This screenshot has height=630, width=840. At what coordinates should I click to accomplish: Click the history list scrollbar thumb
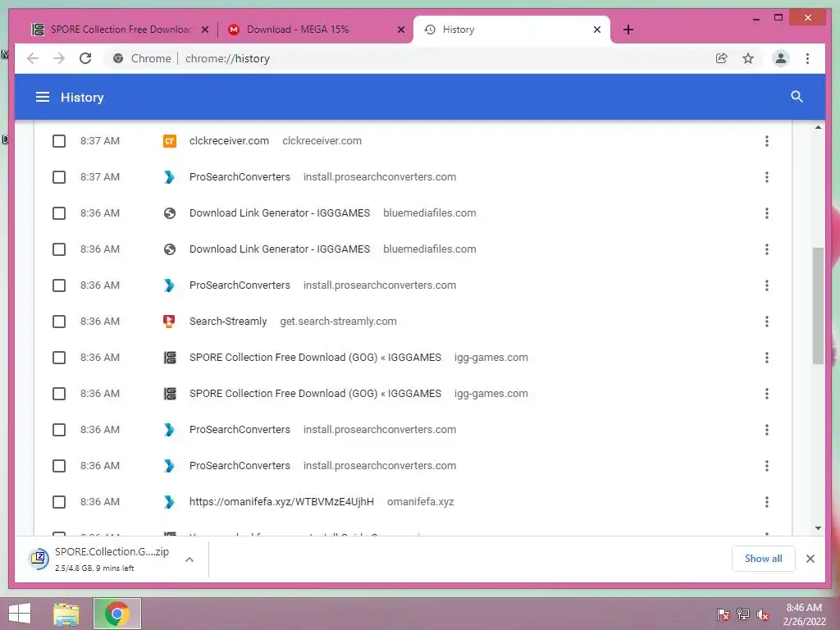click(x=818, y=305)
